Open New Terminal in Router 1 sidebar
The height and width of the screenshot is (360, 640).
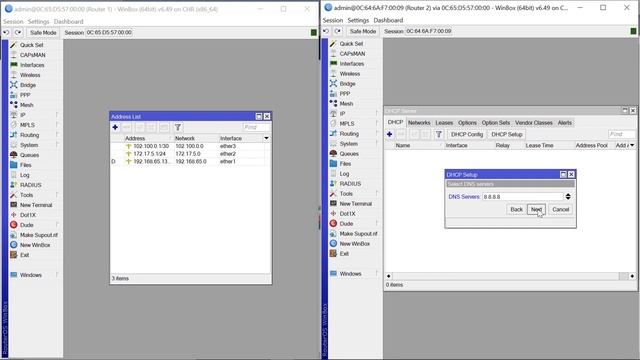36,205
